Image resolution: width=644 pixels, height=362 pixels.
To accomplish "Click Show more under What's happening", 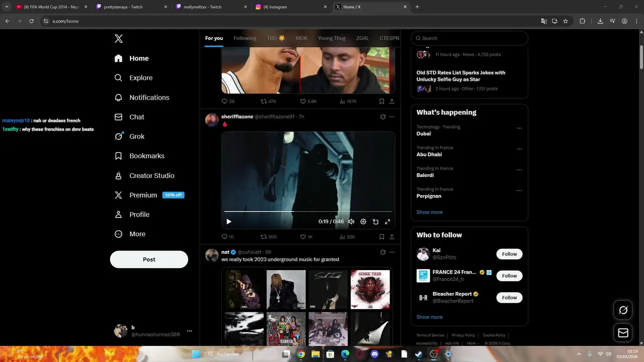I will tap(430, 212).
